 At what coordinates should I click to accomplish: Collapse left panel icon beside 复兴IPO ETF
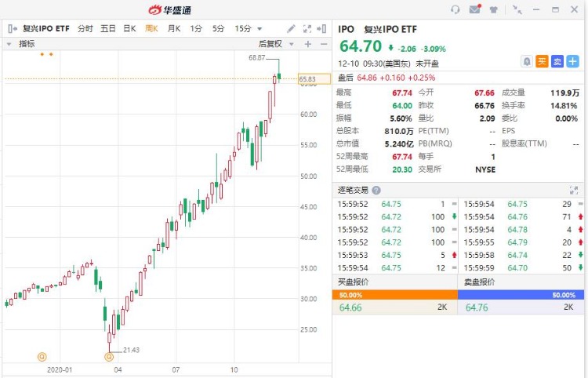(13, 28)
